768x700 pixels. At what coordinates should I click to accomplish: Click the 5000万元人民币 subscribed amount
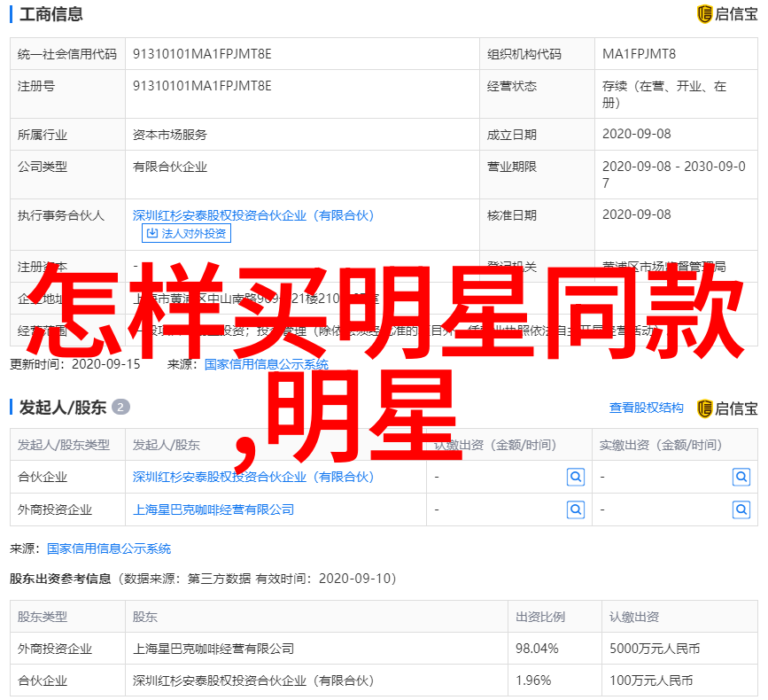click(655, 648)
